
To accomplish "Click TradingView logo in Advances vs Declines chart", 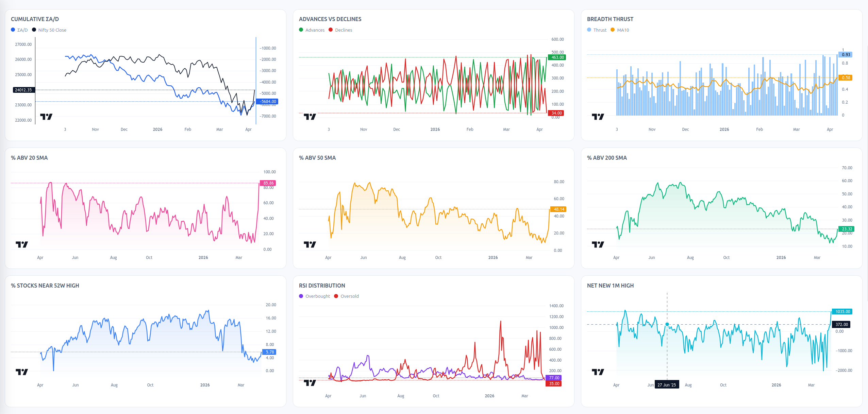I will coord(310,117).
